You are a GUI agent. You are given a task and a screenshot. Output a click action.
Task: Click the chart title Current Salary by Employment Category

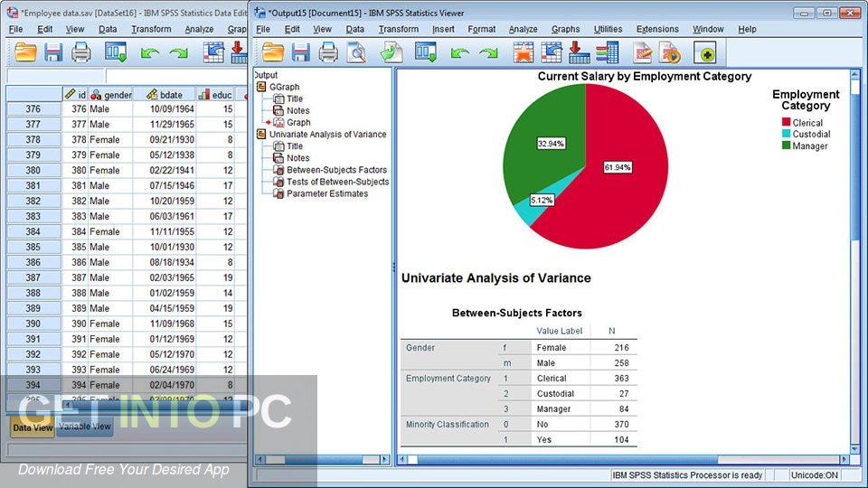point(645,76)
